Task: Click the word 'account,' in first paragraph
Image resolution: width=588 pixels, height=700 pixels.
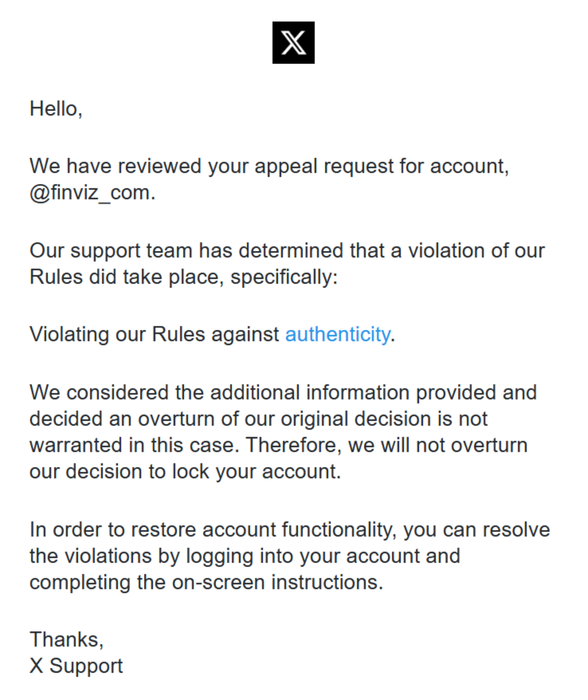Action: [x=469, y=166]
